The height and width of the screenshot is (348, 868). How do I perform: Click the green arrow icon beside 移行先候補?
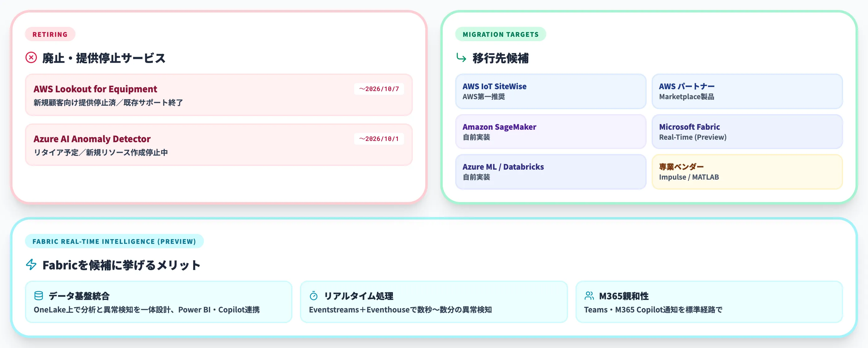tap(462, 58)
